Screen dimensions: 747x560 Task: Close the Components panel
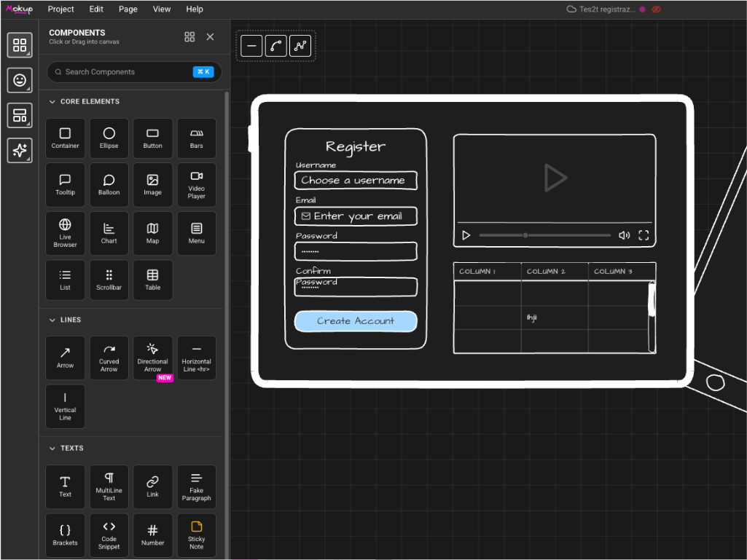tap(210, 36)
